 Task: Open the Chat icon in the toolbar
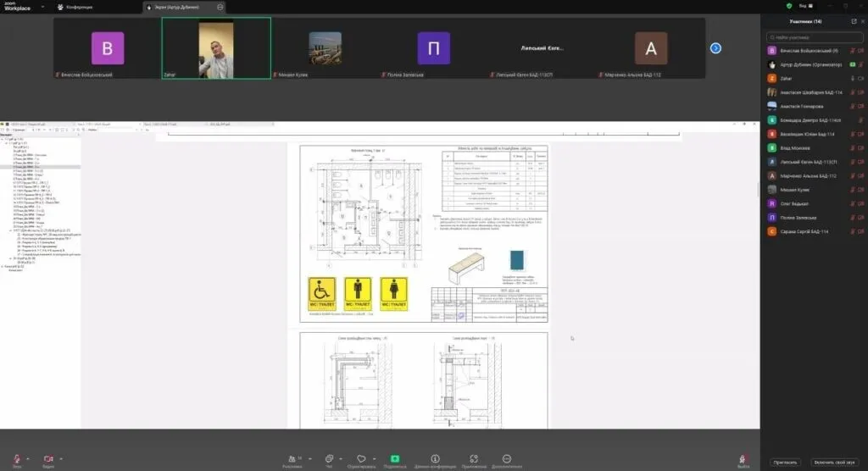pos(329,459)
